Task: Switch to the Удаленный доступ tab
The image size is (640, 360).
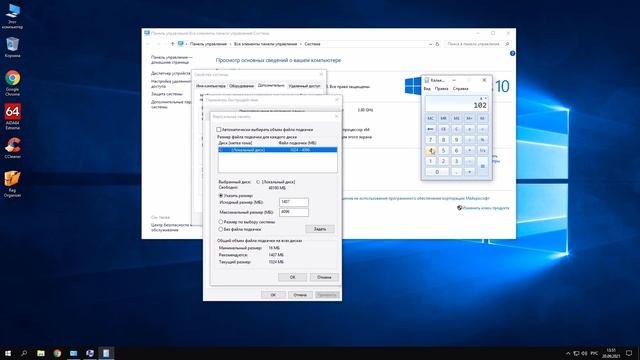Action: [304, 86]
